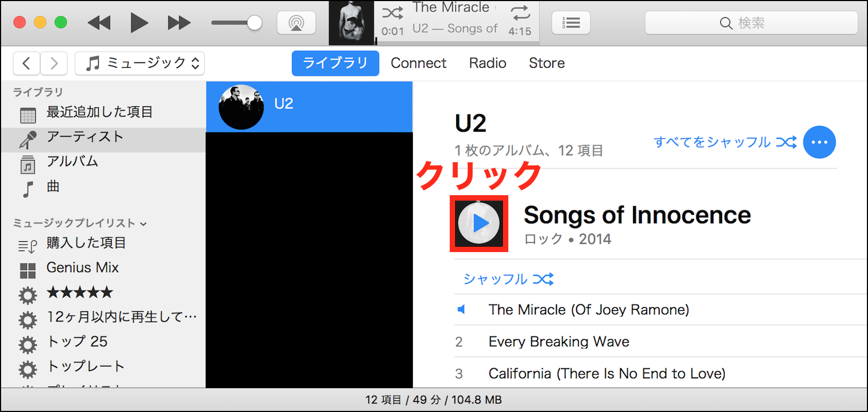Click the AirPlay icon button
The image size is (868, 412).
click(296, 23)
